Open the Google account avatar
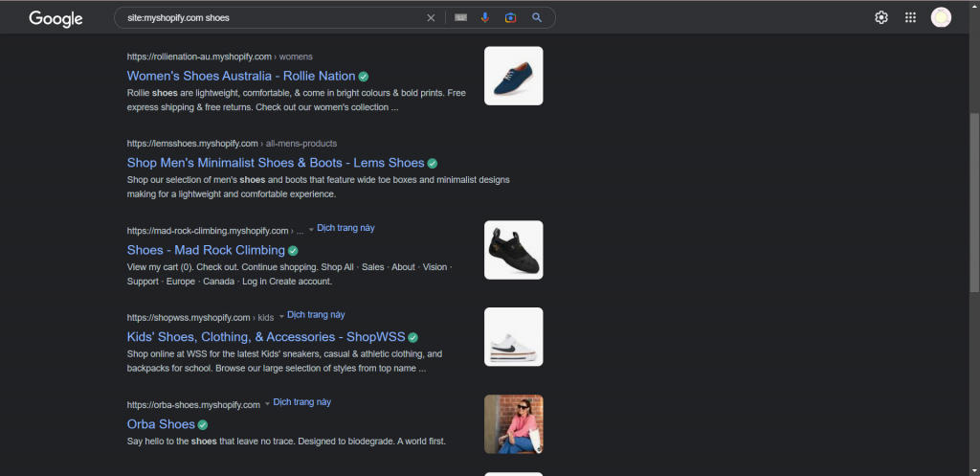Viewport: 980px width, 476px height. (x=941, y=17)
